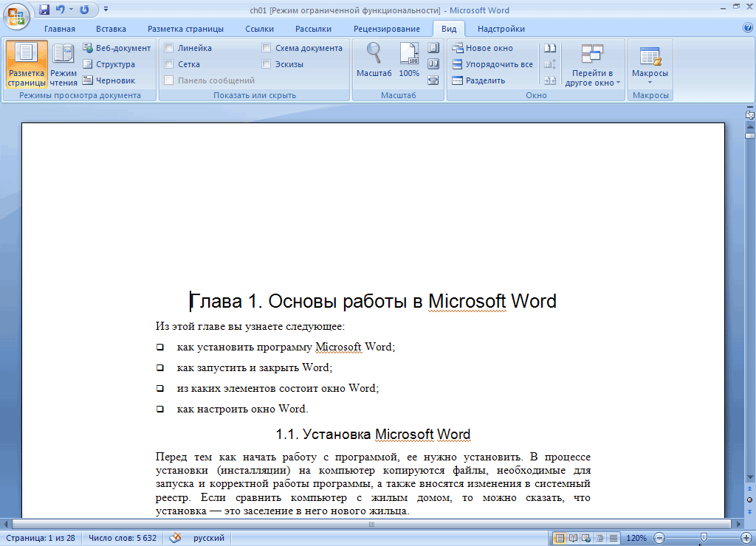View side by side icon
The width and height of the screenshot is (756, 546).
550,48
